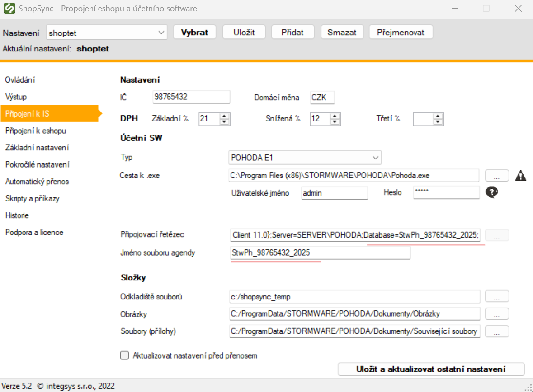Click the ShopSync logo in the title bar
The image size is (533, 392).
[x=9, y=9]
